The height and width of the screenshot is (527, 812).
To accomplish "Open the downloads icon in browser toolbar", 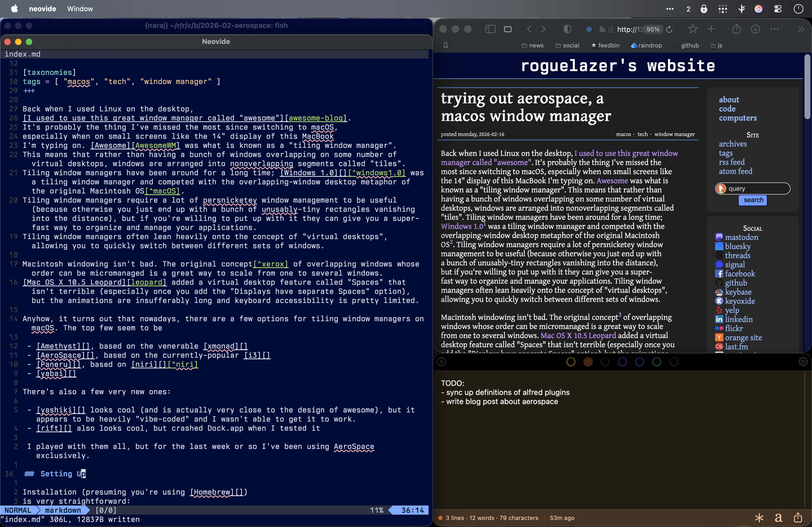I will click(755, 29).
